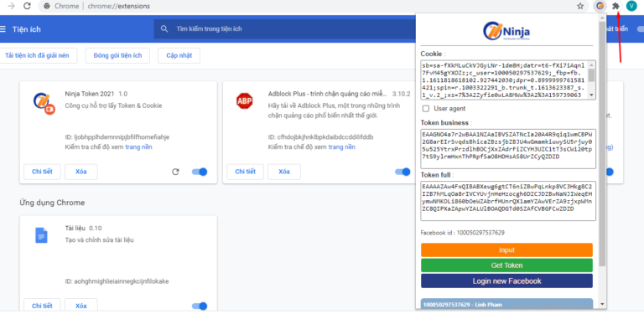Click Đóng gói tiện ích button

click(117, 56)
